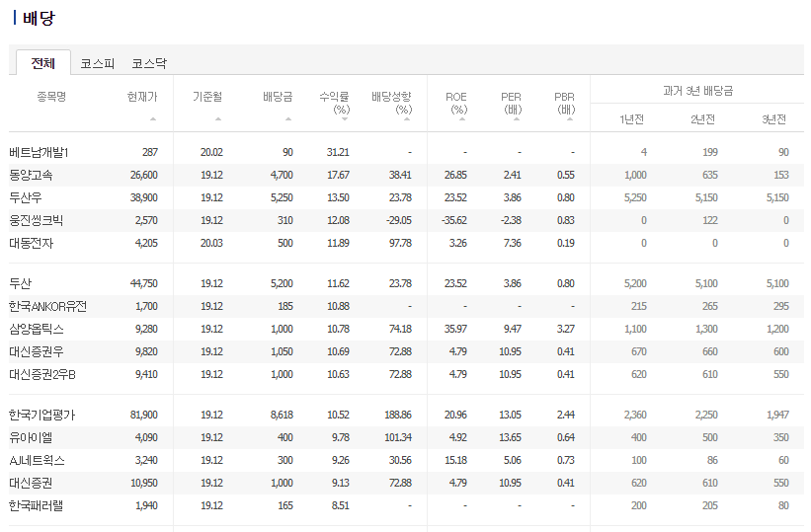
Task: Sort by 기준월 using its arrow
Action: click(218, 119)
